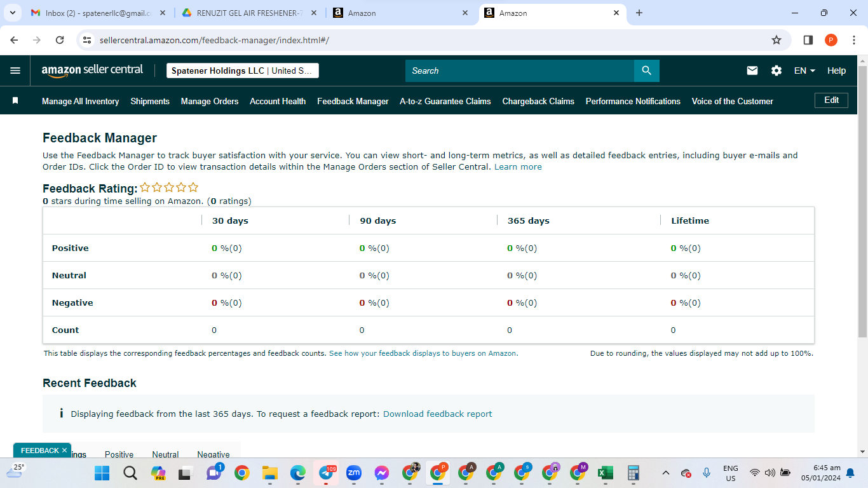Reload the current page
This screenshot has height=488, width=868.
coord(60,40)
